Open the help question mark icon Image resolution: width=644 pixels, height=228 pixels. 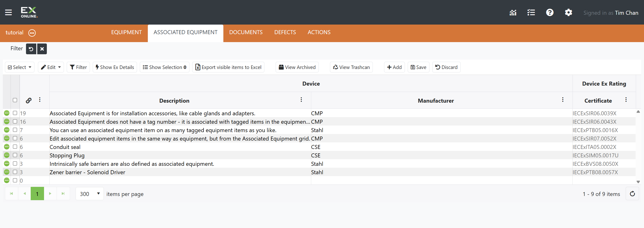[549, 12]
